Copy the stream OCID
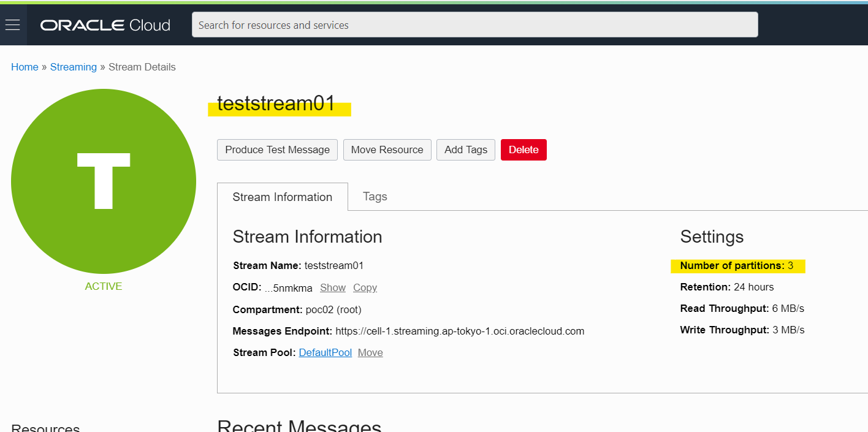 coord(365,287)
